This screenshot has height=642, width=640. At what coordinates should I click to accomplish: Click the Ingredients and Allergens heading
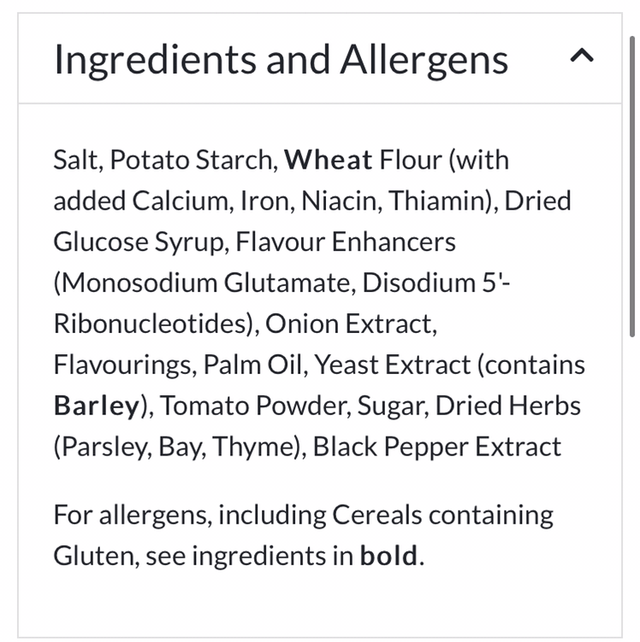pyautogui.click(x=281, y=60)
